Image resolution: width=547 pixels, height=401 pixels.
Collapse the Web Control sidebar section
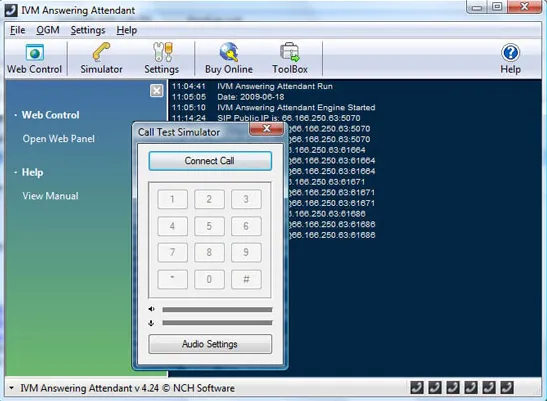pos(16,115)
